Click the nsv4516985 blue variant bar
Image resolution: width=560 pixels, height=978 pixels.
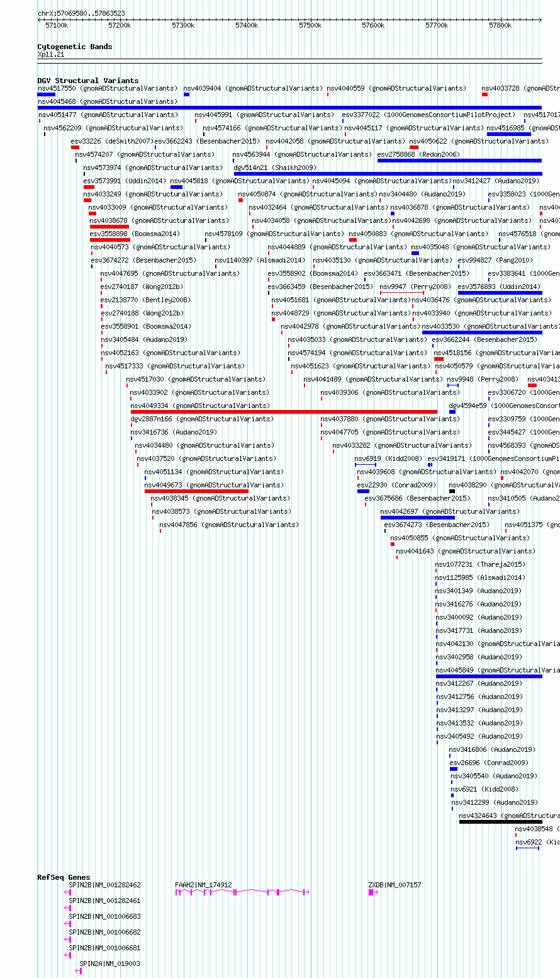tap(509, 134)
